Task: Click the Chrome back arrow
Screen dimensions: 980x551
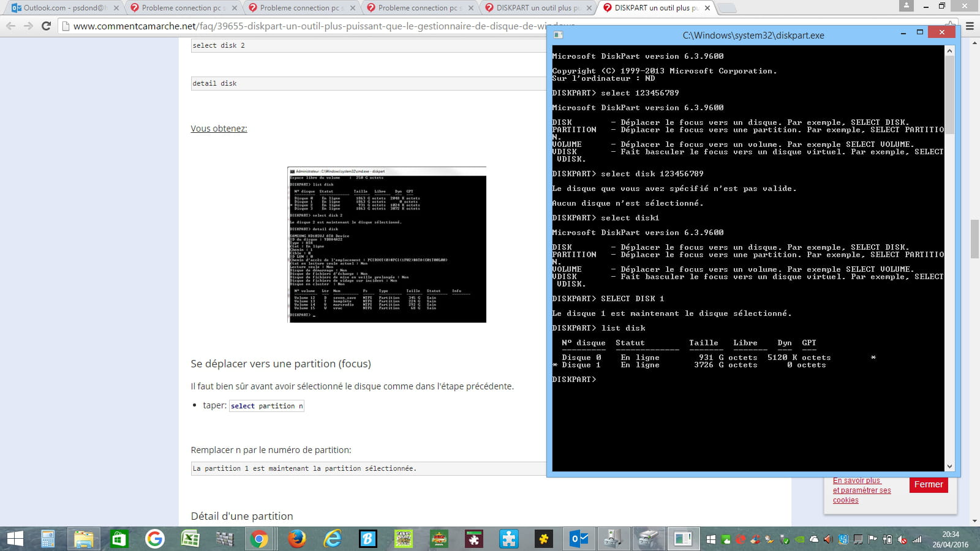Action: click(x=10, y=26)
